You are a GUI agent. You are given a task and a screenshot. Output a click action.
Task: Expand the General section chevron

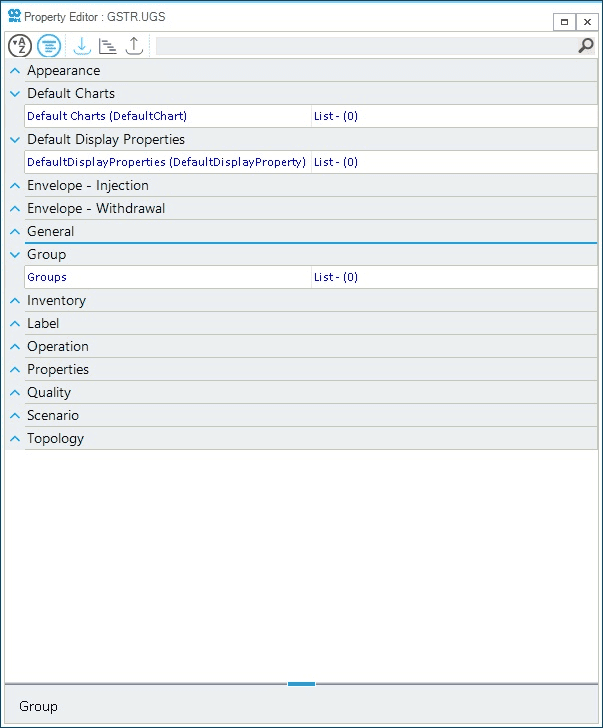15,232
